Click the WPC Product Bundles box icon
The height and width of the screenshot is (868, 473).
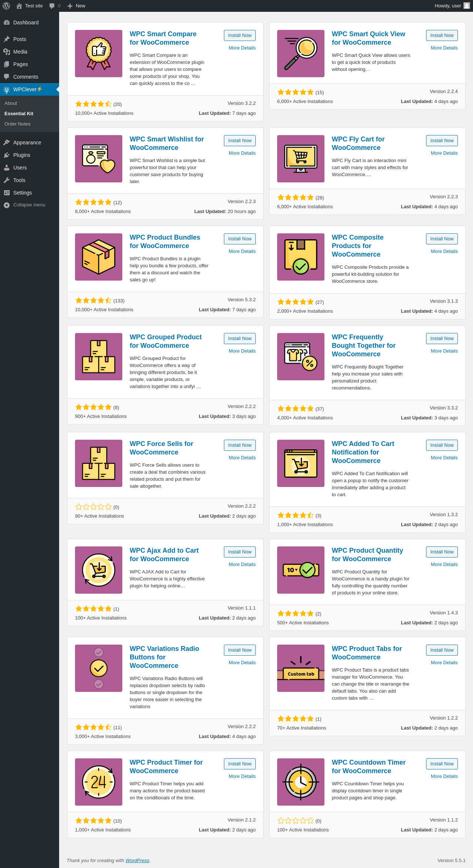tap(99, 257)
